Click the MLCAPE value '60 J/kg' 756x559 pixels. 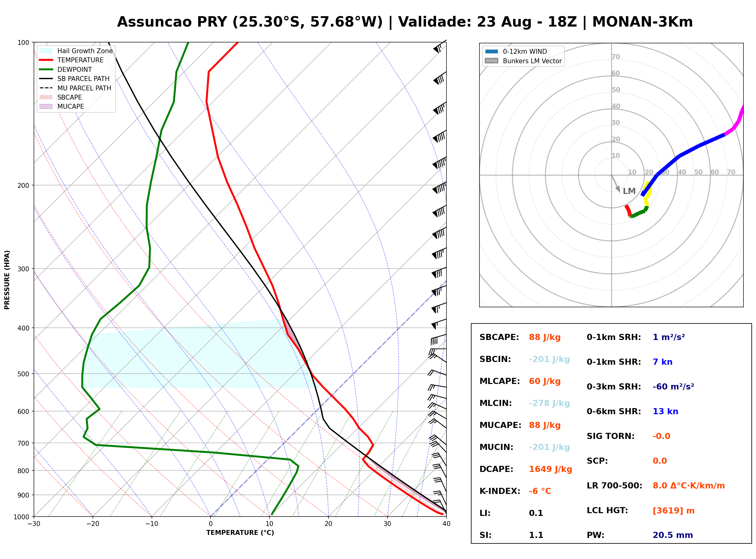pos(545,381)
